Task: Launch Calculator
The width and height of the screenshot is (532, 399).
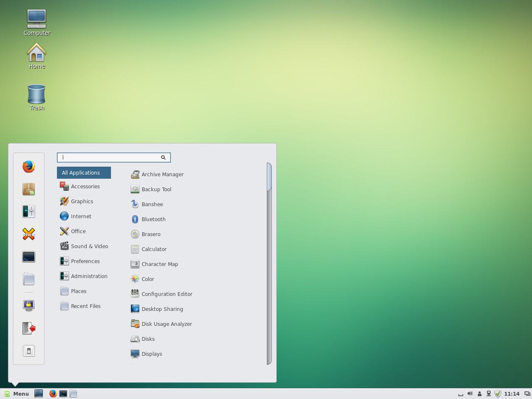Action: 149,249
